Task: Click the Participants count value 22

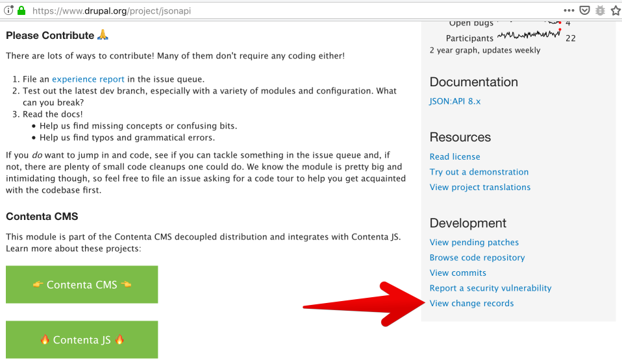Action: tap(571, 38)
